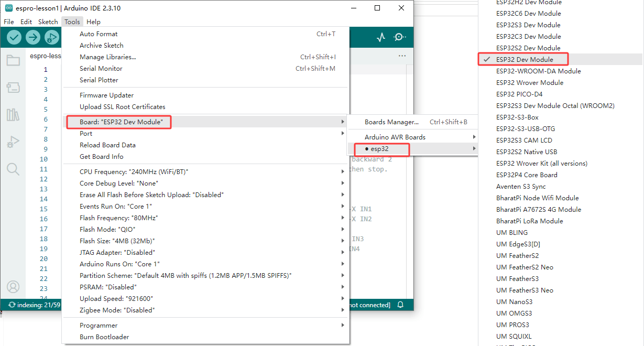The height and width of the screenshot is (346, 644).
Task: Open the Edit menu
Action: click(26, 22)
